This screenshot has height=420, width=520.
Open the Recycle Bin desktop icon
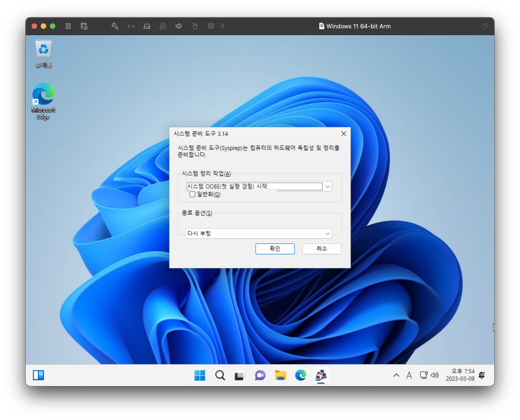[43, 54]
